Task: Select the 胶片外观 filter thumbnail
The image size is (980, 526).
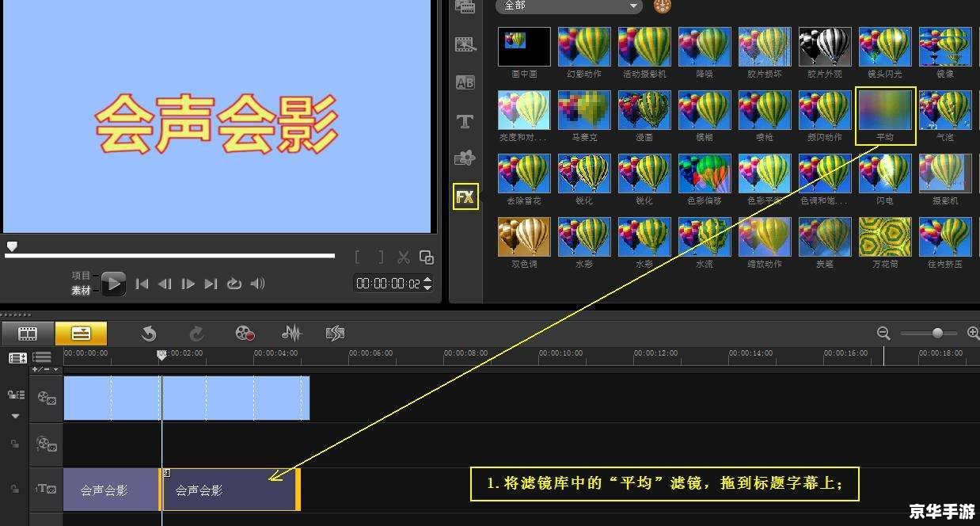Action: [x=825, y=47]
